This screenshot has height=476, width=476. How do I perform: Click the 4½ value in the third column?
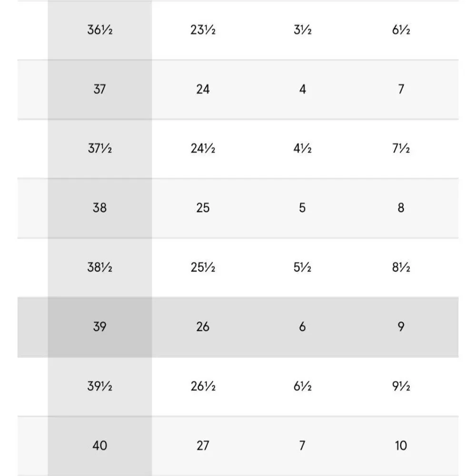pyautogui.click(x=302, y=149)
